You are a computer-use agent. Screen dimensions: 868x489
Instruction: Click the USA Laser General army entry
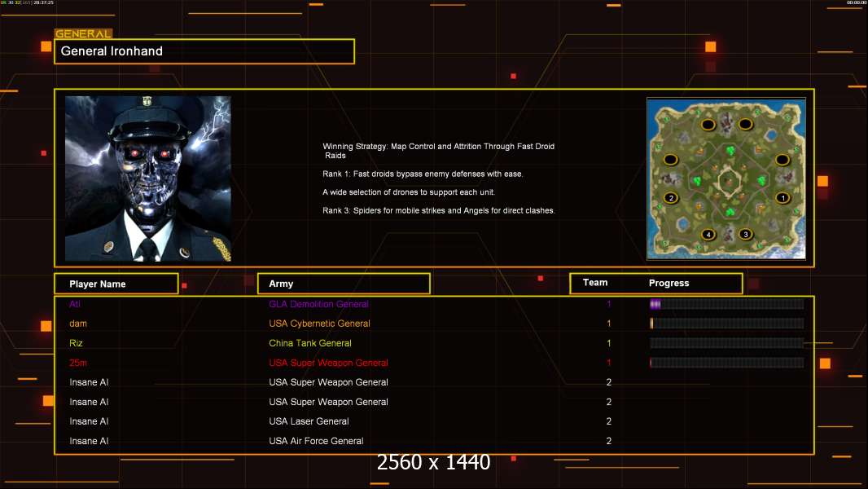309,421
